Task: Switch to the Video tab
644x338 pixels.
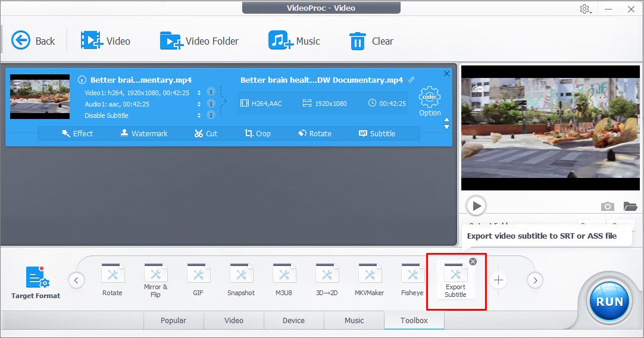Action: click(x=234, y=320)
